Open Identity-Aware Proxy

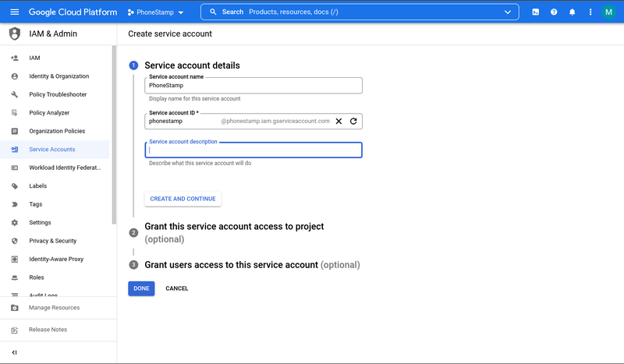55,260
